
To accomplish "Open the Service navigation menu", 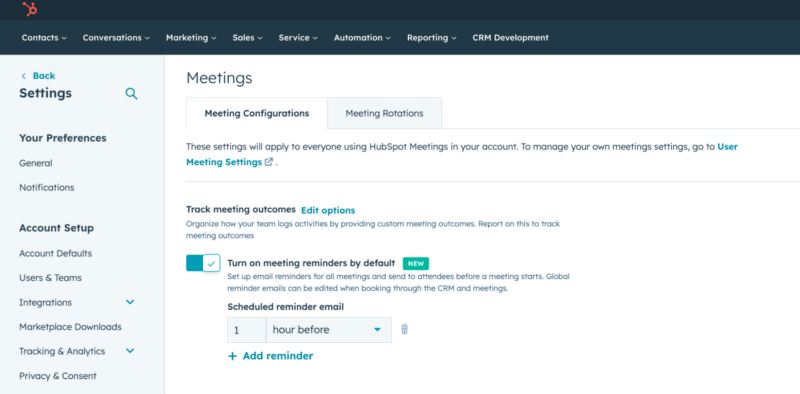I will pyautogui.click(x=298, y=38).
